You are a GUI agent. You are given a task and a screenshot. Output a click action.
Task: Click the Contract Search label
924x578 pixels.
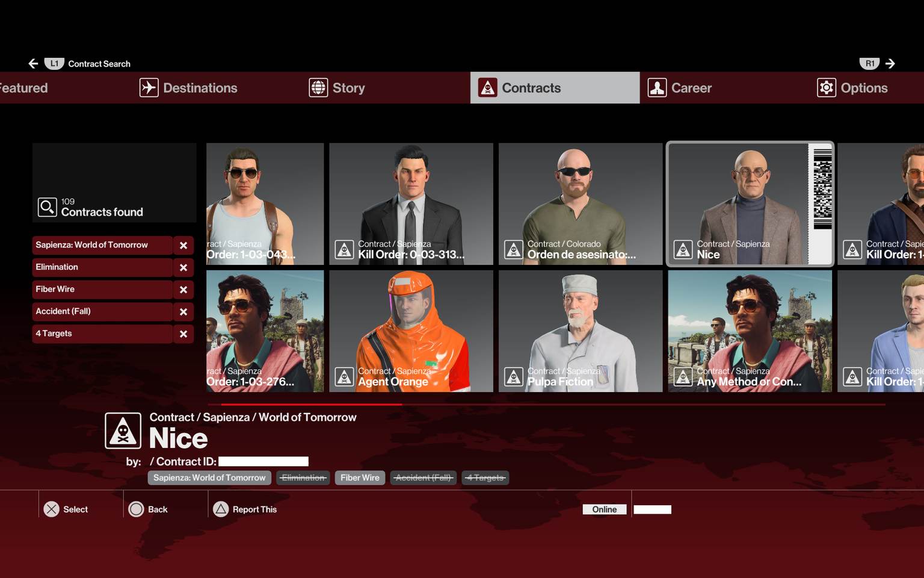99,64
